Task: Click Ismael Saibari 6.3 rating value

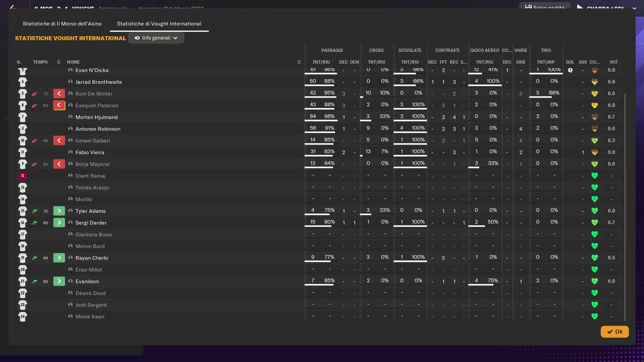Action: point(611,140)
